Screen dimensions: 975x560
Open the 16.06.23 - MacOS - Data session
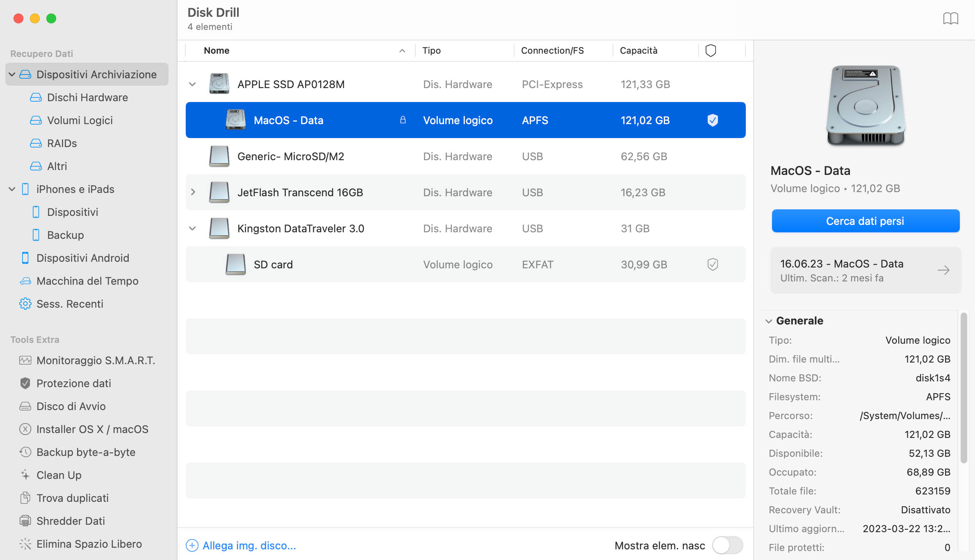coord(866,270)
